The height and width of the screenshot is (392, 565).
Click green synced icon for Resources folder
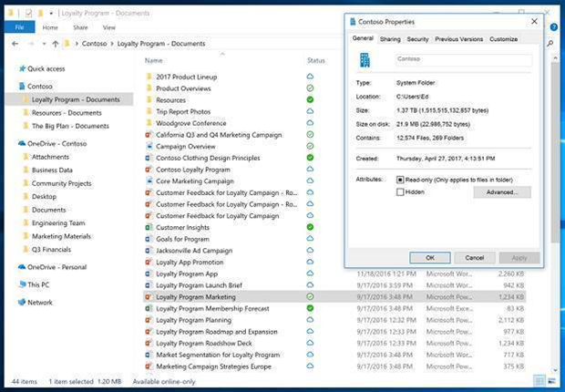[310, 99]
